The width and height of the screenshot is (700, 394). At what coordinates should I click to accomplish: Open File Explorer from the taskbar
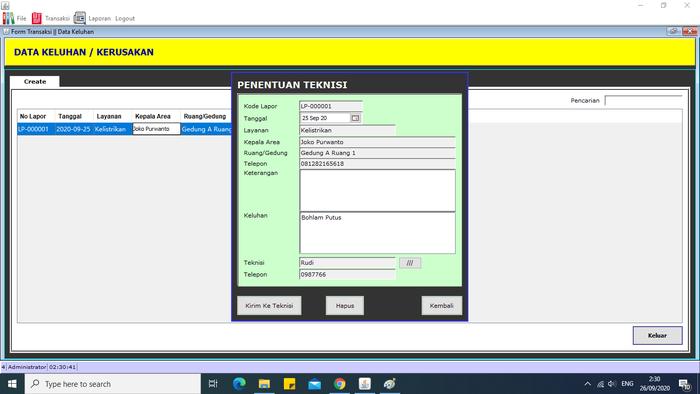pyautogui.click(x=264, y=384)
